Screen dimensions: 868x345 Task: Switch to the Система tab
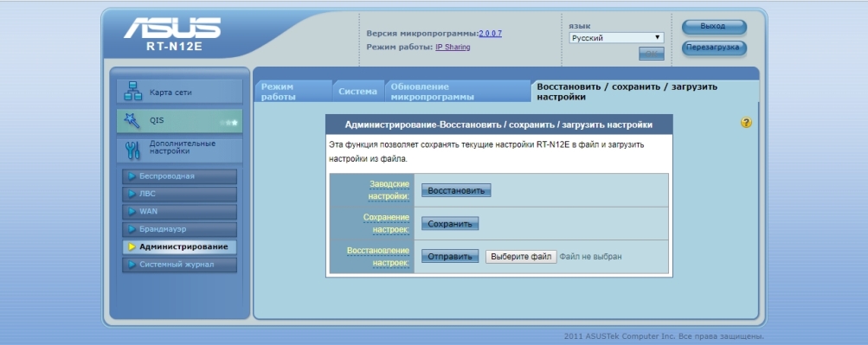click(x=358, y=92)
